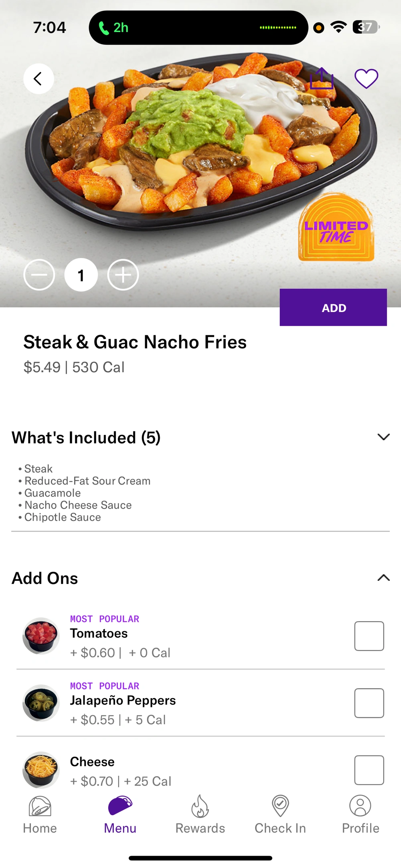Check the Tomatoes add-on box

click(369, 636)
